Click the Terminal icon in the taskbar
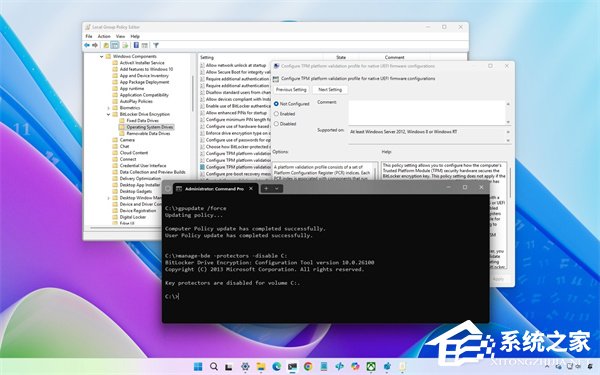Image resolution: width=600 pixels, height=375 pixels. pos(292,367)
